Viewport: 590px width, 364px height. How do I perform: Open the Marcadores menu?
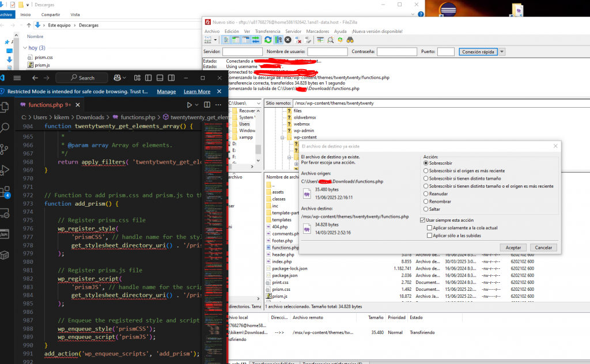pos(317,31)
